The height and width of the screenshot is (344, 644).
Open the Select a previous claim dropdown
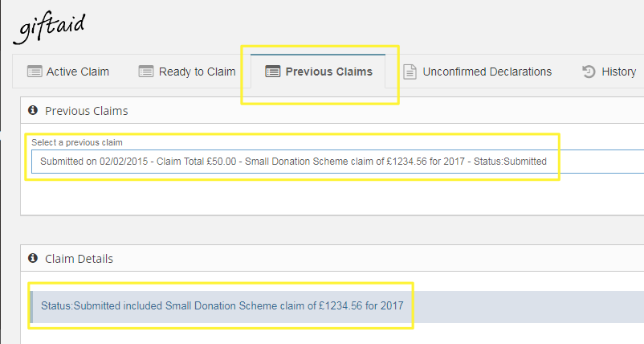point(337,162)
